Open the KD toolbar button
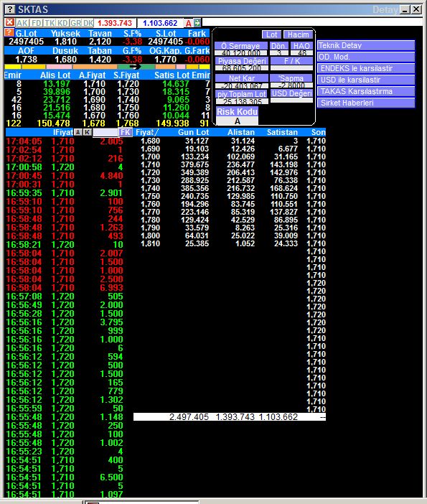Viewport: 427px width, 504px height. click(62, 23)
